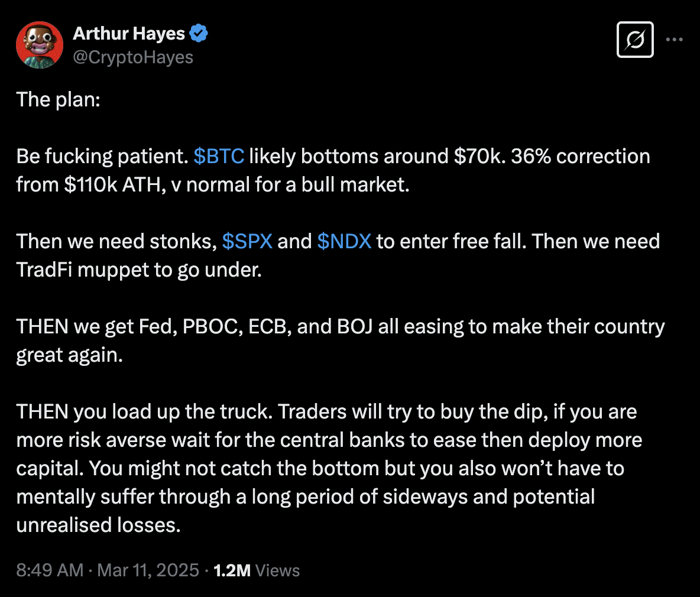Open the $BTC cashtag link

click(219, 156)
